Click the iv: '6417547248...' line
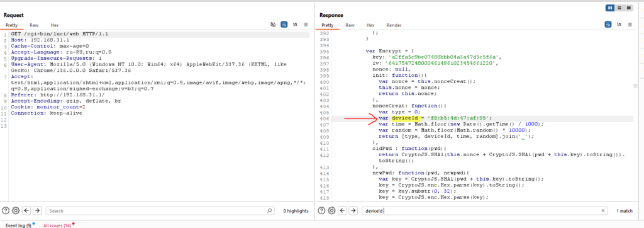Image resolution: width=644 pixels, height=228 pixels. pos(435,64)
